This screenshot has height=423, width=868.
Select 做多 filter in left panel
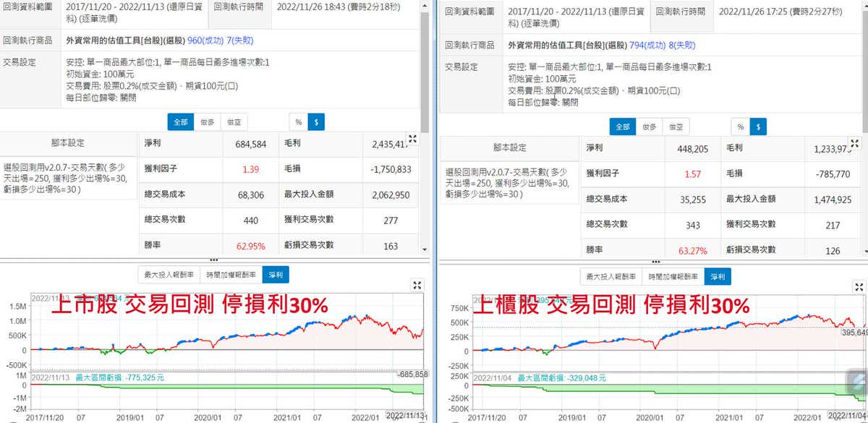207,122
